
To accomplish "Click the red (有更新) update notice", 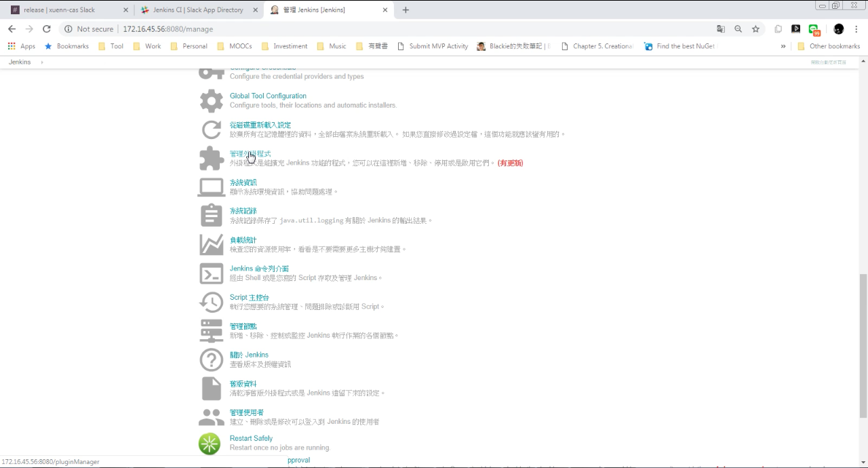I will point(510,163).
